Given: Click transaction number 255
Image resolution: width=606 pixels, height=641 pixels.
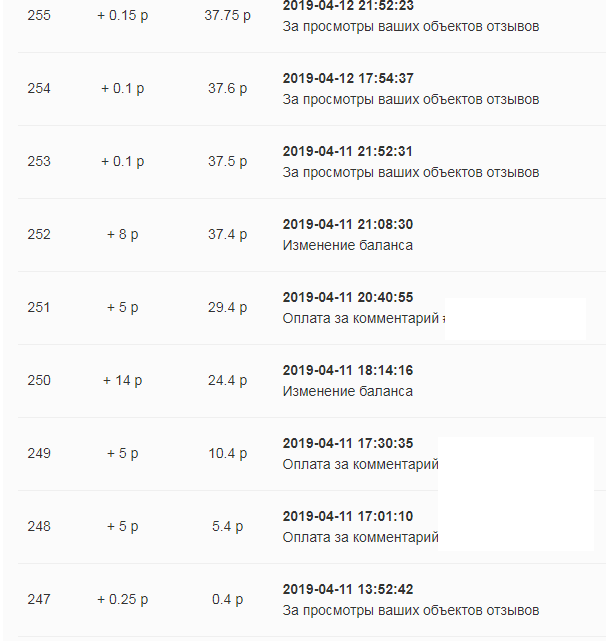Looking at the screenshot, I should point(39,16).
